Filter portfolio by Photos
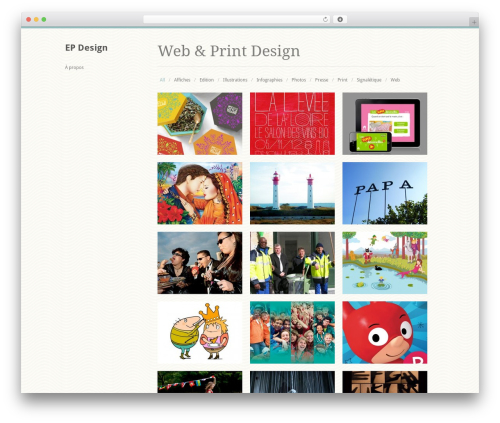Viewport: 500px width, 423px height. (x=299, y=80)
